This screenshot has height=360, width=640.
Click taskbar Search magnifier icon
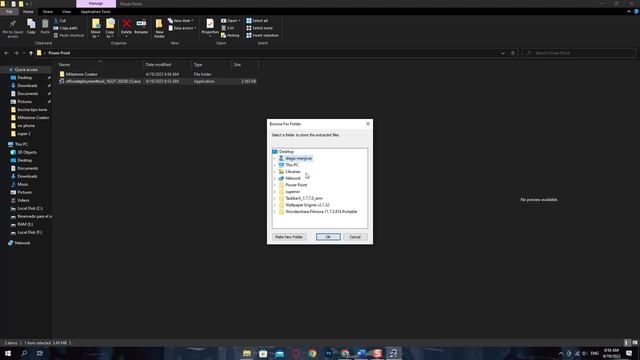click(x=24, y=353)
